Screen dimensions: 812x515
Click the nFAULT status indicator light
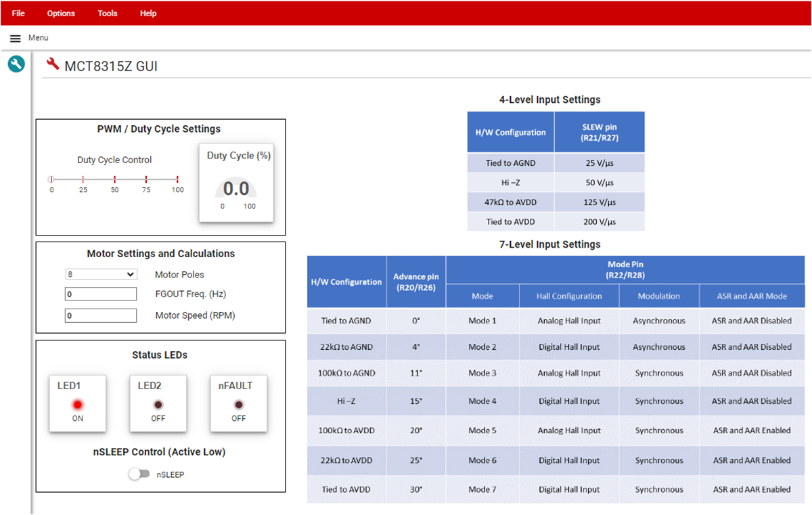(238, 405)
